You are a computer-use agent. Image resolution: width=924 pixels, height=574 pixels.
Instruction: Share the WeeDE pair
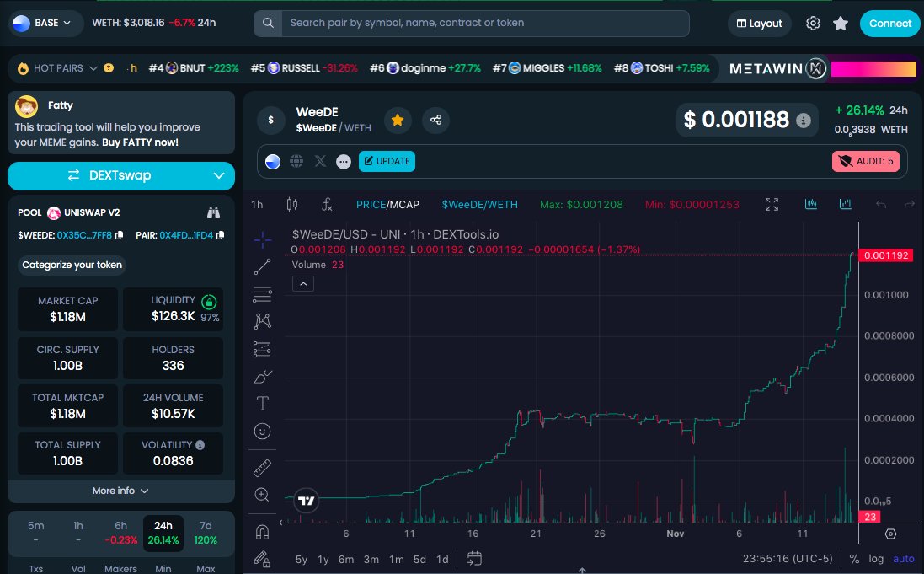(x=436, y=121)
